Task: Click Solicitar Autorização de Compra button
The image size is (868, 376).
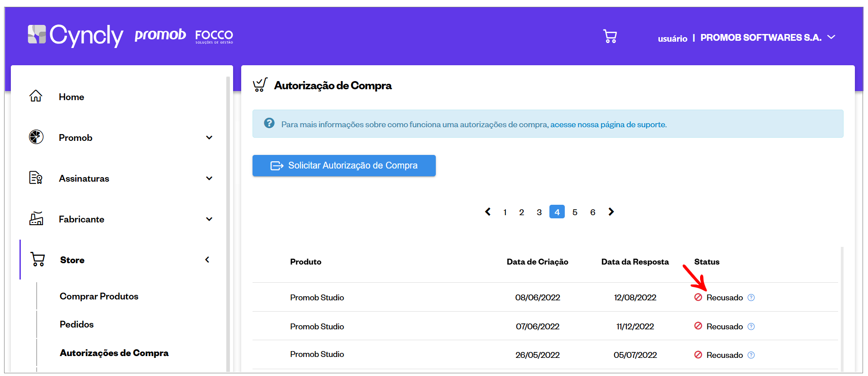Action: pyautogui.click(x=344, y=165)
